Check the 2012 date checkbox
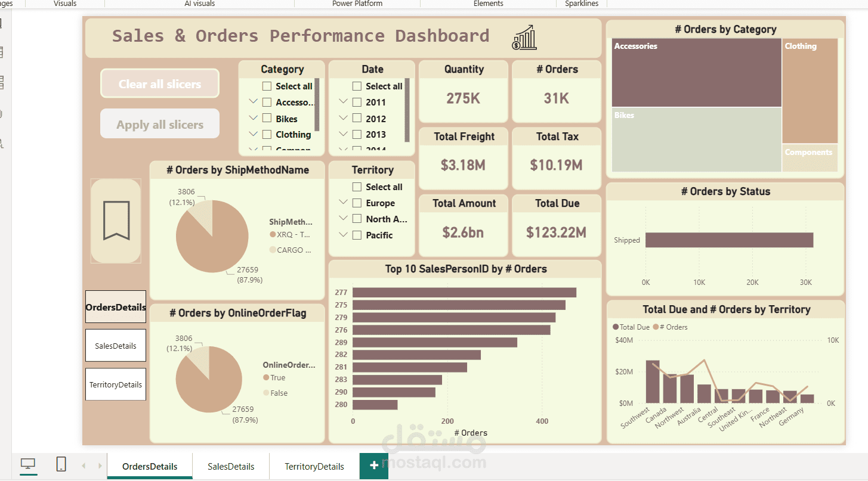This screenshot has height=481, width=868. (357, 119)
